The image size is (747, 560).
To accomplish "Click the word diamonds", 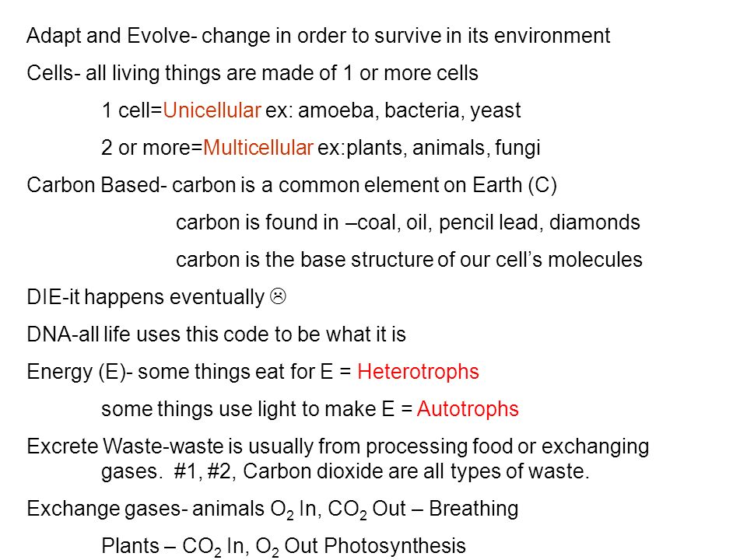I will 594,222.
